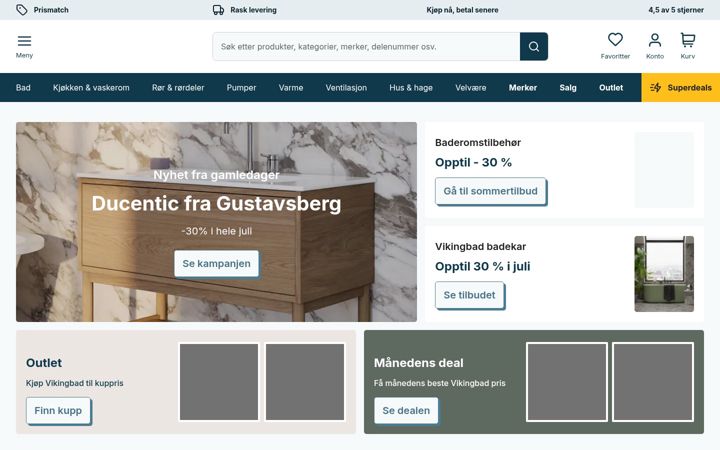Click the 'Vikingbad badekar' card heading
The height and width of the screenshot is (450, 720).
480,247
